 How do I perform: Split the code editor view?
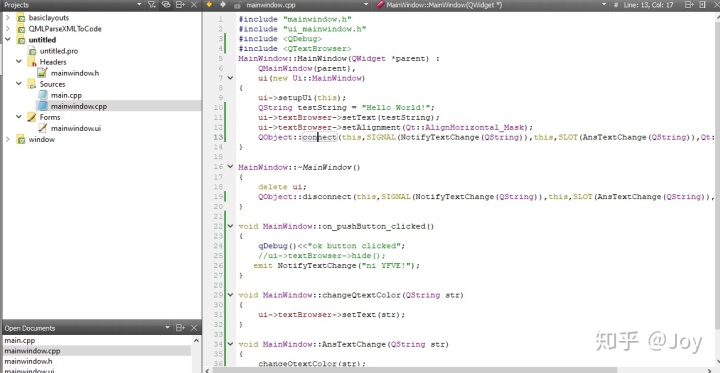click(689, 5)
